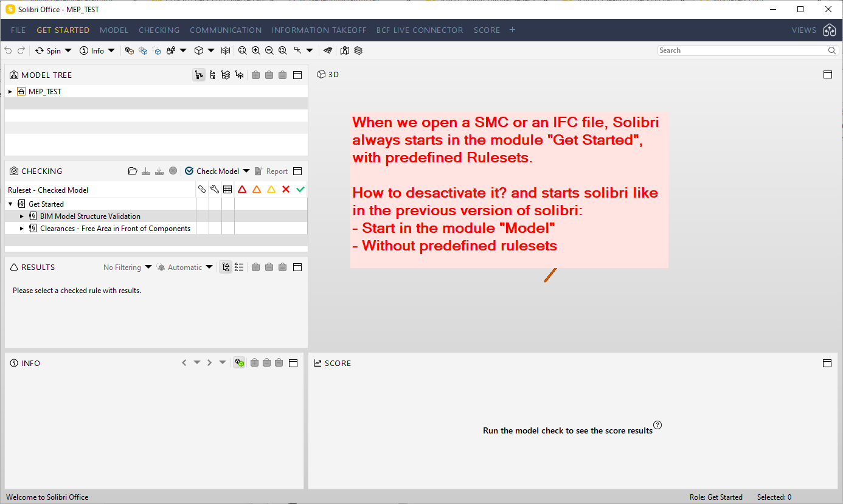Switch to the COMMUNICATION tab
This screenshot has width=843, height=504.
coord(226,30)
